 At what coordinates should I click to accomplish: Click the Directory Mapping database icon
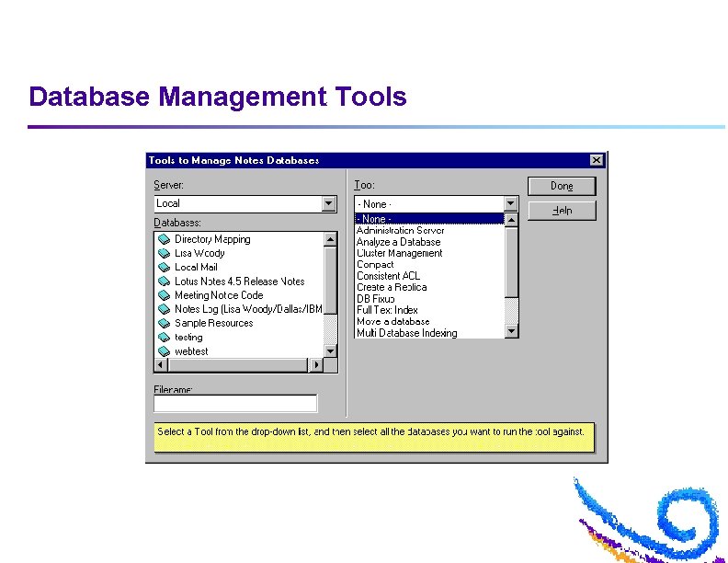[164, 239]
